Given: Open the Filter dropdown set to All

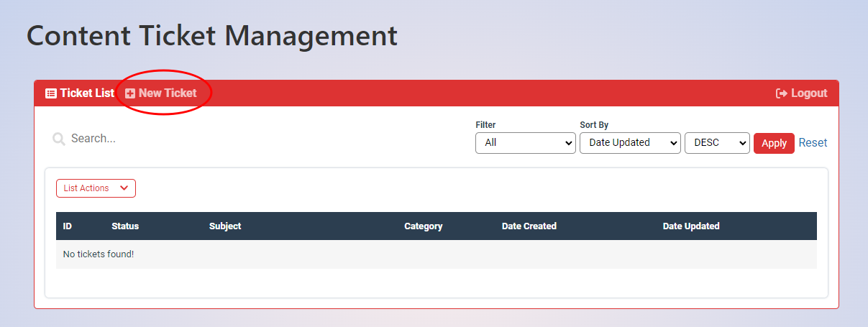Looking at the screenshot, I should [525, 143].
